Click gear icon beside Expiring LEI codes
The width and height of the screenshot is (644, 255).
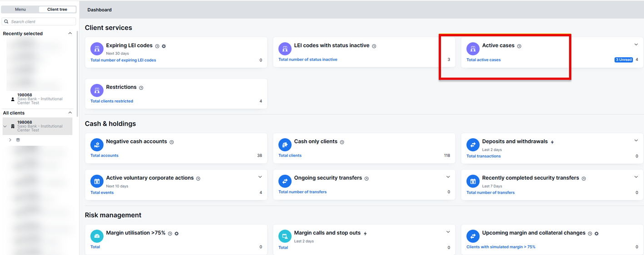164,46
